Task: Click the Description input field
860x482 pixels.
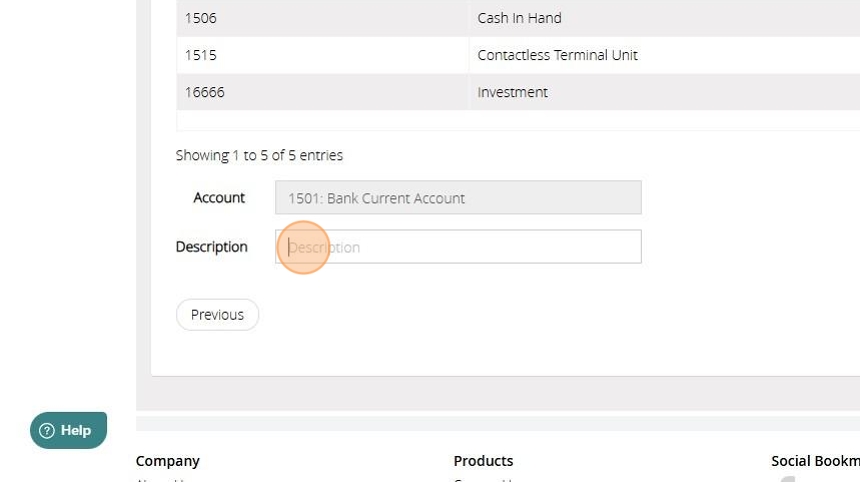Action: click(x=458, y=247)
